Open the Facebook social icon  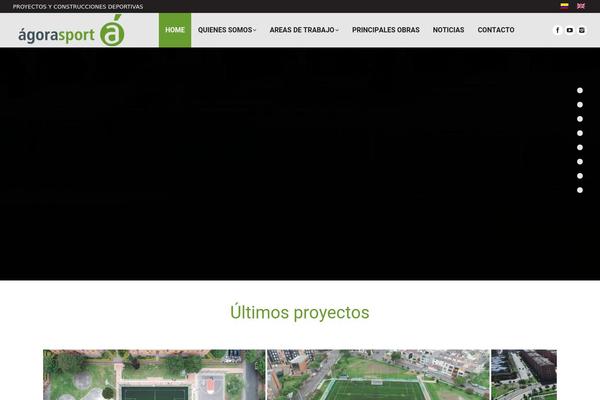coord(558,30)
